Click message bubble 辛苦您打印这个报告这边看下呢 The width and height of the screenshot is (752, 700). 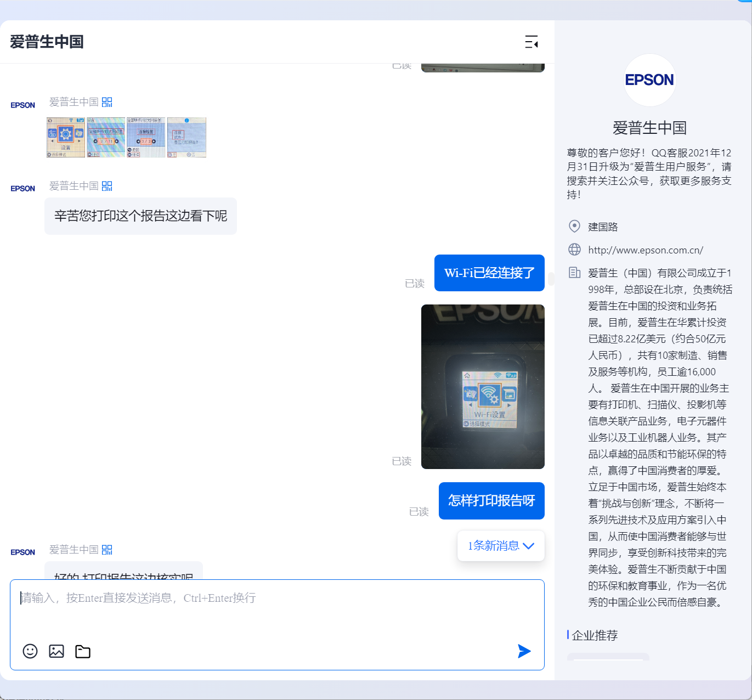click(x=140, y=216)
